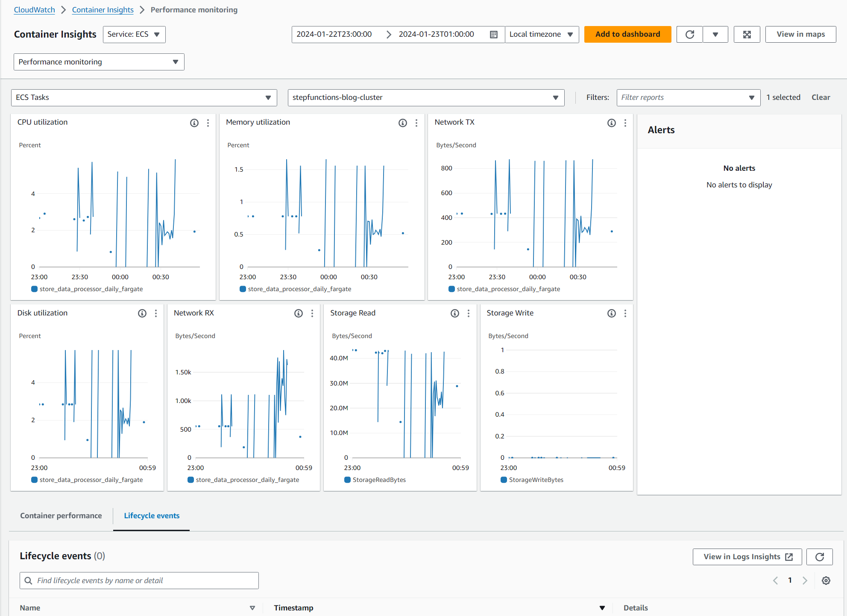This screenshot has width=847, height=616.
Task: Refresh the Lifecycle events table
Action: coord(819,557)
